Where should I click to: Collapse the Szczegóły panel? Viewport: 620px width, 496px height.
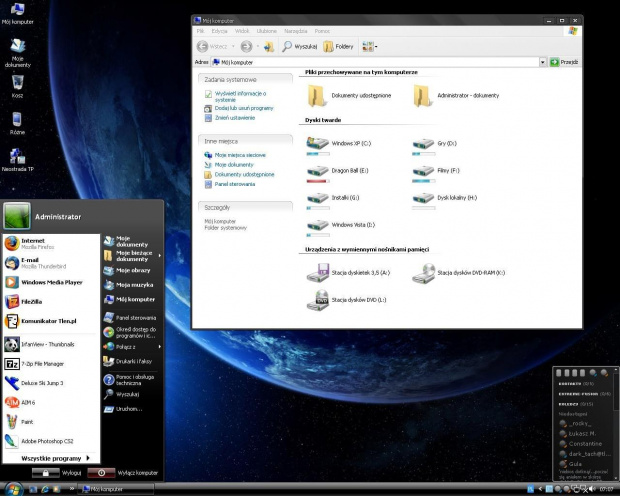click(x=245, y=207)
